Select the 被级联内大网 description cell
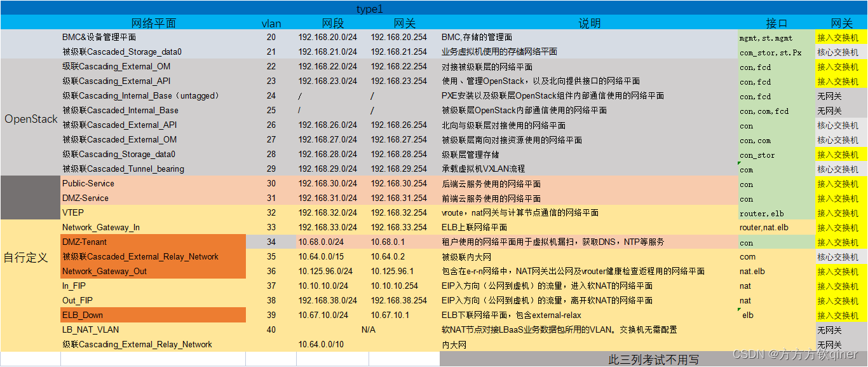This screenshot has height=367, width=868. 589,257
